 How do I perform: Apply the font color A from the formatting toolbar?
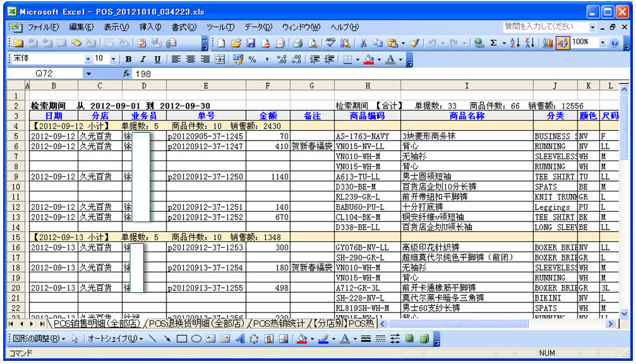tap(390, 60)
